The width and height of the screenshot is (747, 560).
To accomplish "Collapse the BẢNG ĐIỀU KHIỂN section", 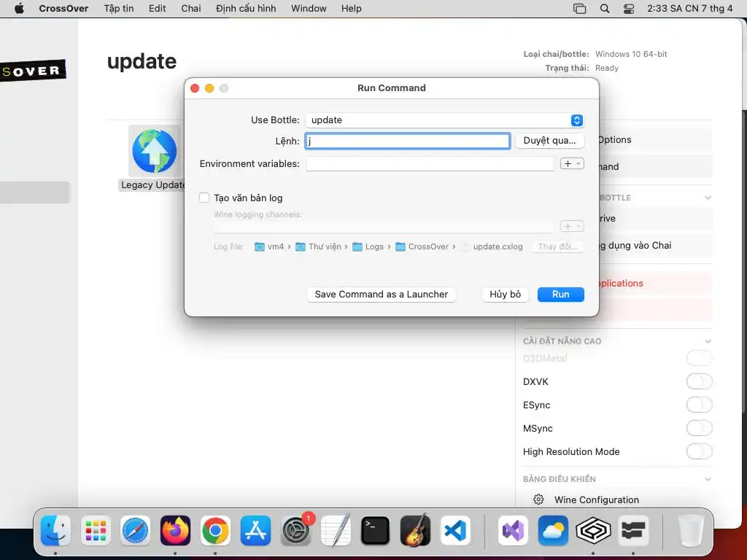I will (x=708, y=479).
